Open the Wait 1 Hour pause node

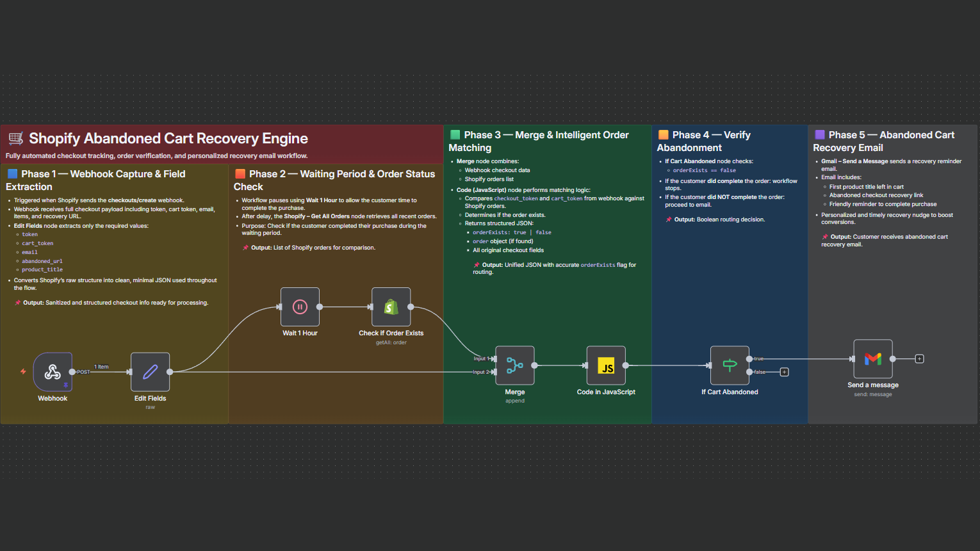[x=300, y=307]
